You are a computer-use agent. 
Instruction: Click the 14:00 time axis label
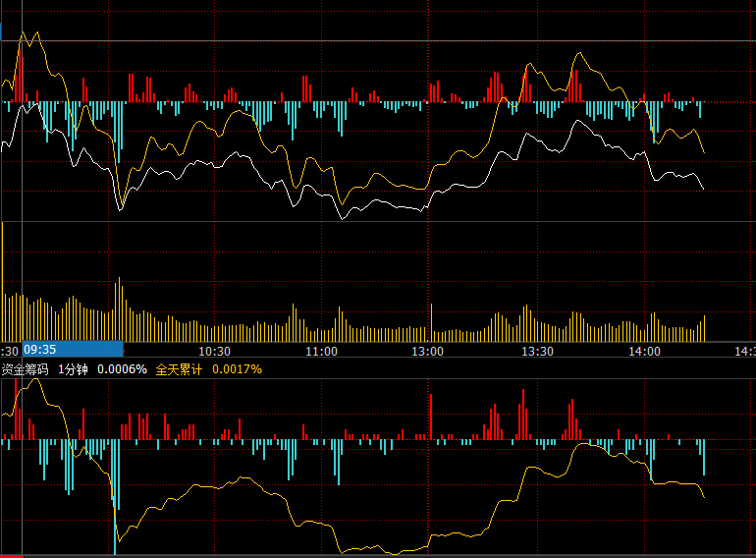coord(645,352)
